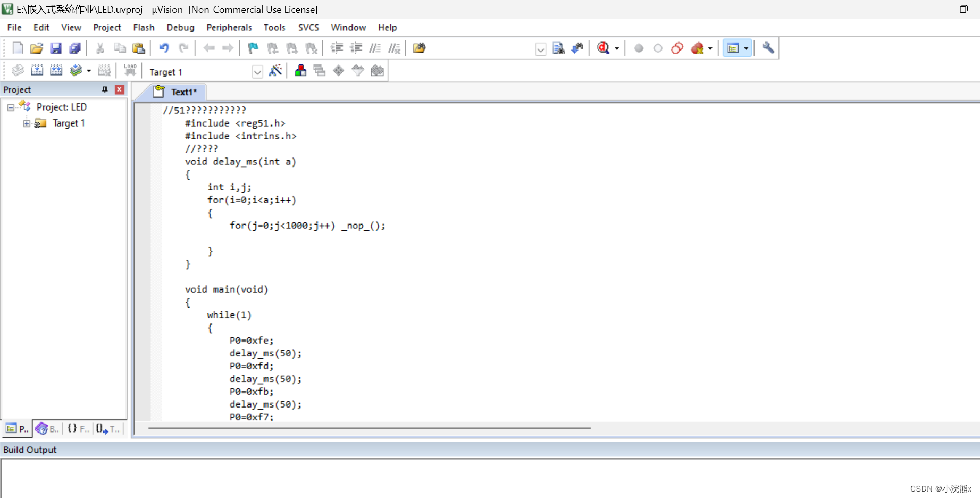980x498 pixels.
Task: Open the Tools menu
Action: coord(274,28)
